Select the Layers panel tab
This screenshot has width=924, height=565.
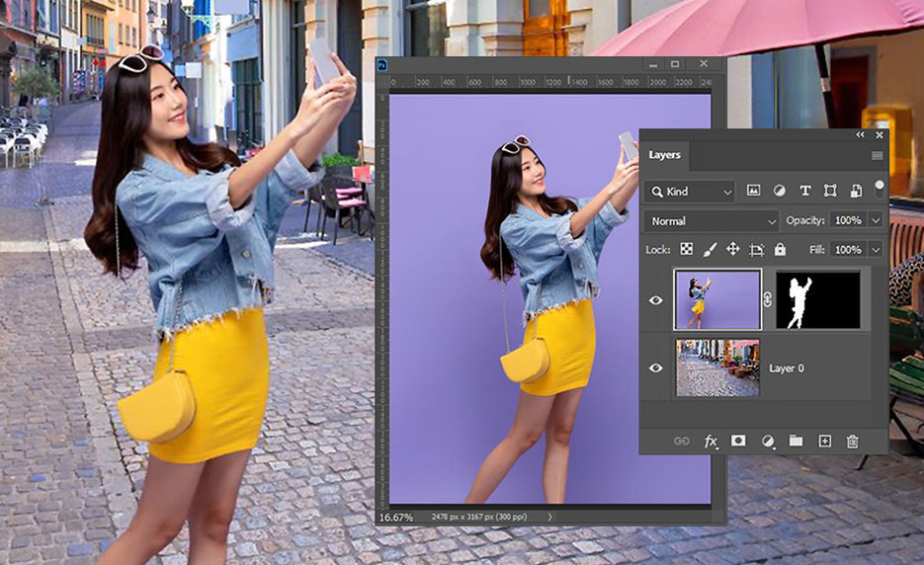pyautogui.click(x=664, y=155)
